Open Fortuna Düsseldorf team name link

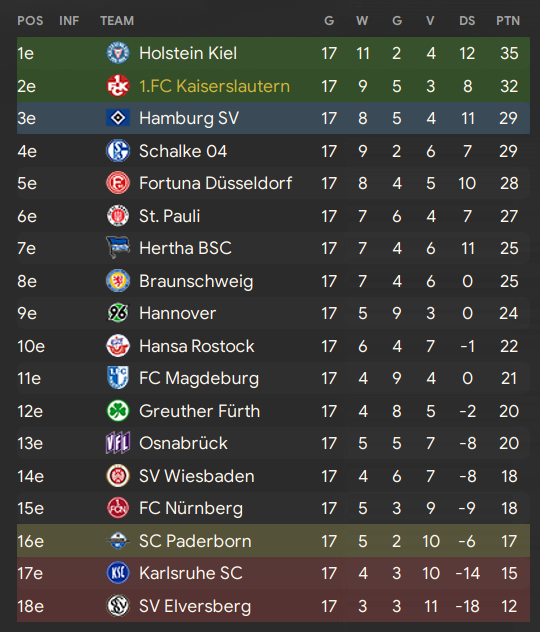coord(215,183)
